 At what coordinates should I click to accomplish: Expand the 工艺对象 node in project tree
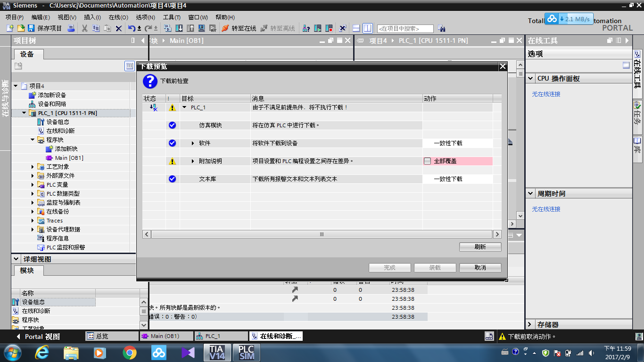click(x=33, y=167)
